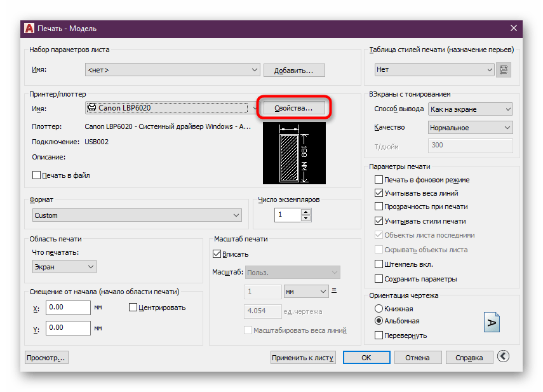Viewport: 543px width, 392px height.
Task: Click the Применить к листу button
Action: tap(303, 358)
